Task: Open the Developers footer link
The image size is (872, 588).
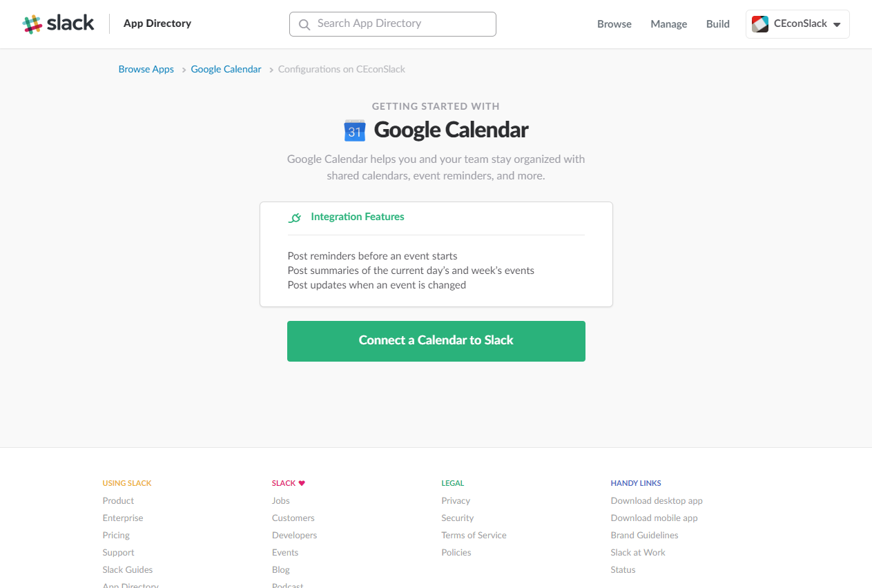Action: [295, 535]
